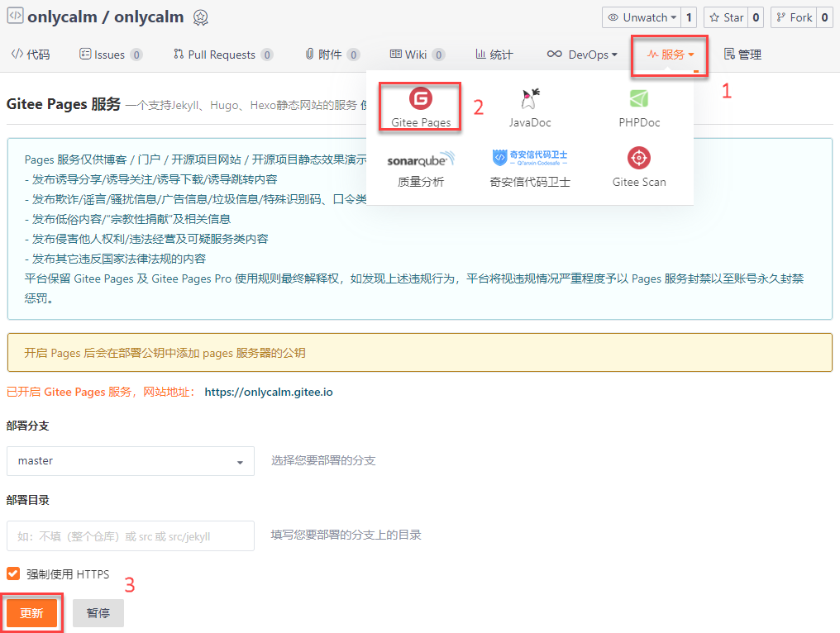840x633 pixels.
Task: Click the badge icon beside the repository name
Action: point(200,17)
